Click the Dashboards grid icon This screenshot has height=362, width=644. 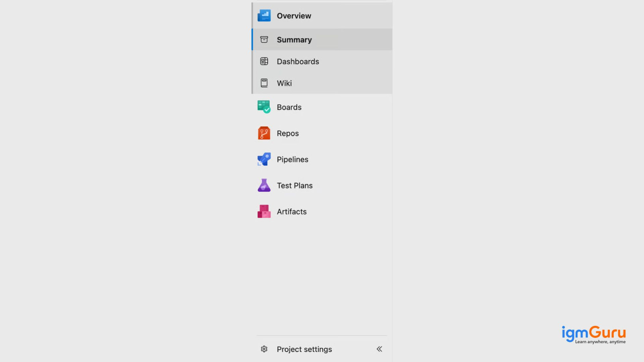coord(264,61)
